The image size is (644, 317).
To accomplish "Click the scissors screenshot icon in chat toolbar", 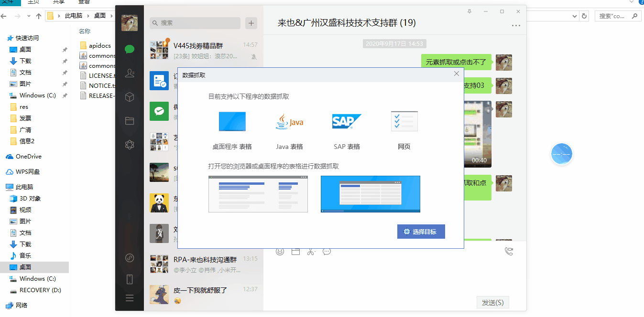I will pyautogui.click(x=311, y=251).
